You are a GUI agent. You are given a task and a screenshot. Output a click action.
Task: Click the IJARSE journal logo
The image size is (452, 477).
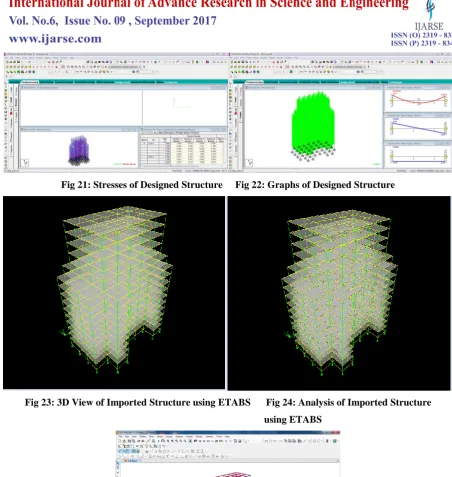pos(429,16)
